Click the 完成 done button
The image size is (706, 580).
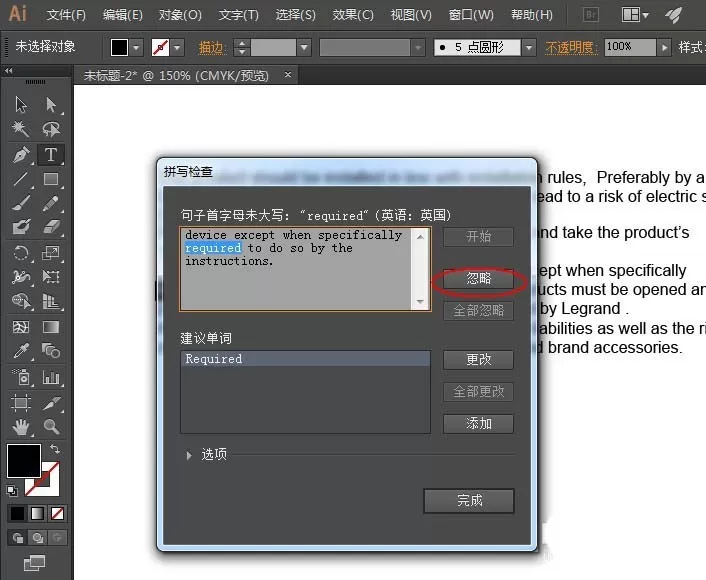(x=469, y=500)
